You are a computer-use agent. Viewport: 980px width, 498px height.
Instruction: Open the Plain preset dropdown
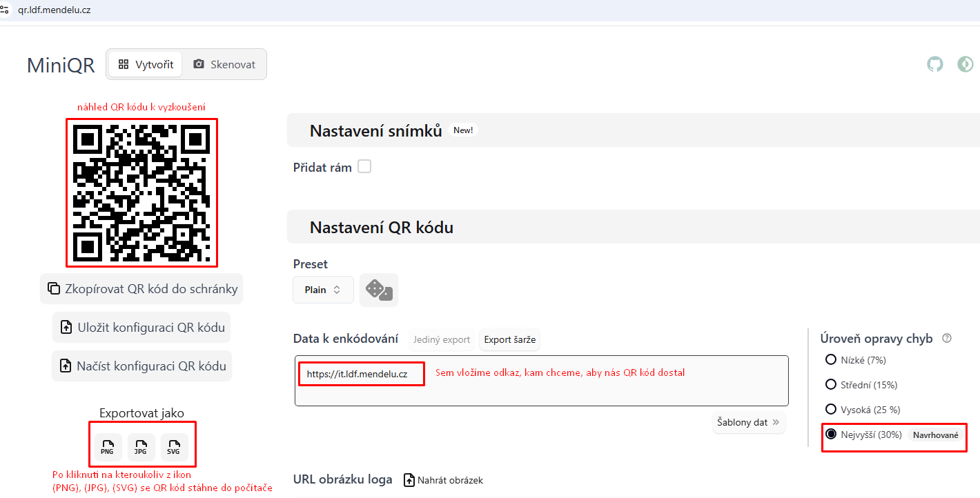click(323, 290)
